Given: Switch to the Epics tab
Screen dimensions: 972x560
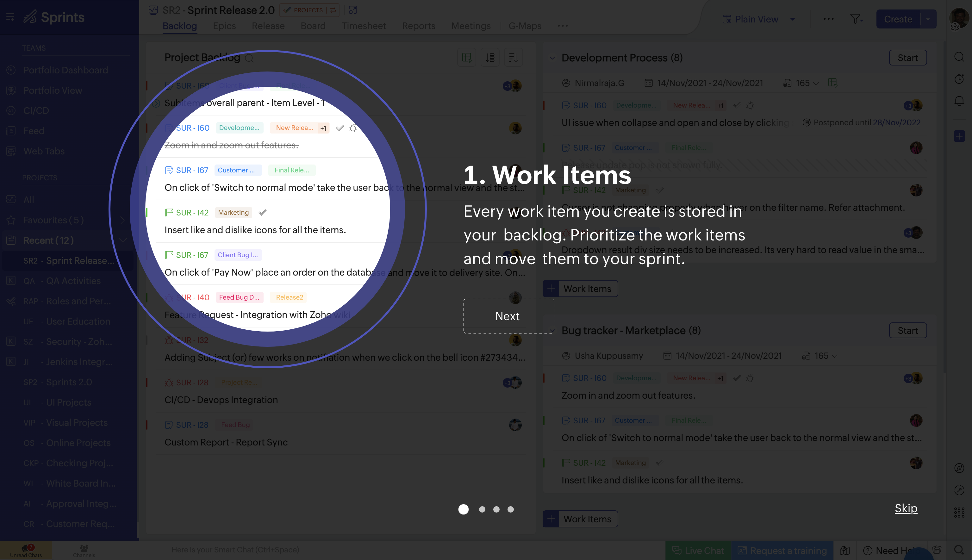Looking at the screenshot, I should point(224,26).
